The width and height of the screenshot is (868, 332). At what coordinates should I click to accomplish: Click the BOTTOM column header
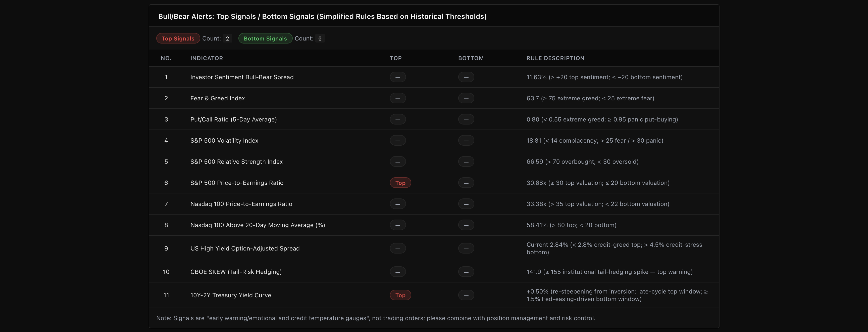click(471, 58)
